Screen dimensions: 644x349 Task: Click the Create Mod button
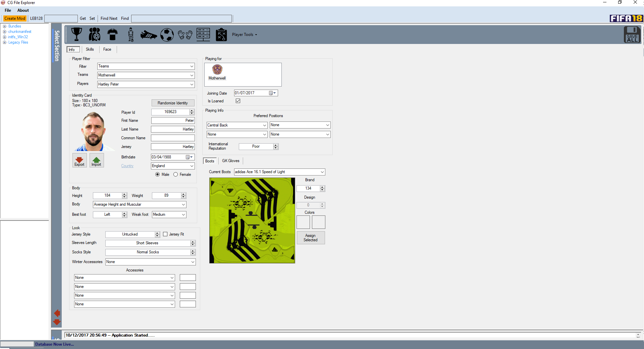(15, 18)
